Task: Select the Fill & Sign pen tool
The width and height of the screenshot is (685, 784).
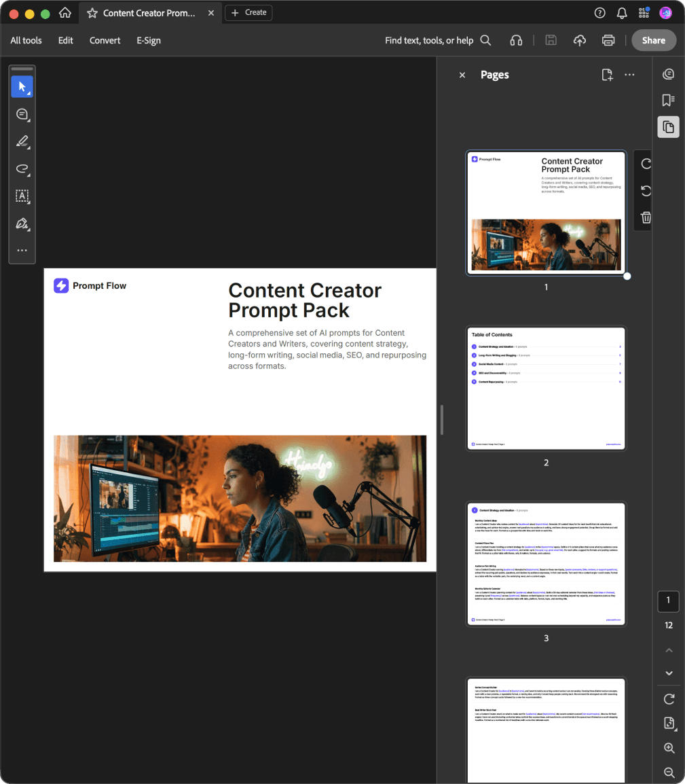Action: (22, 224)
